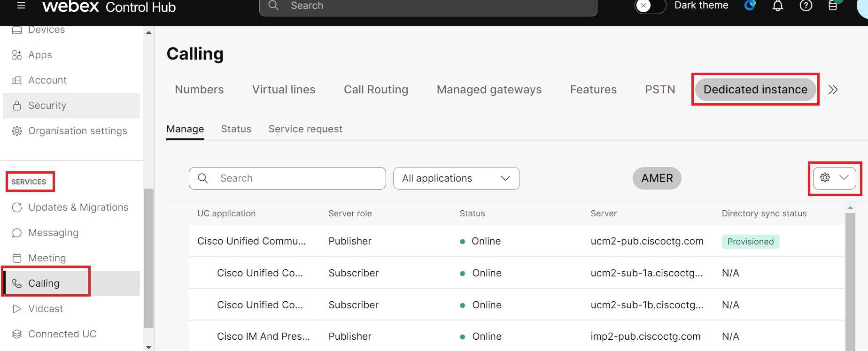The width and height of the screenshot is (868, 351).
Task: Open the Managed gateways tab
Action: tap(489, 90)
